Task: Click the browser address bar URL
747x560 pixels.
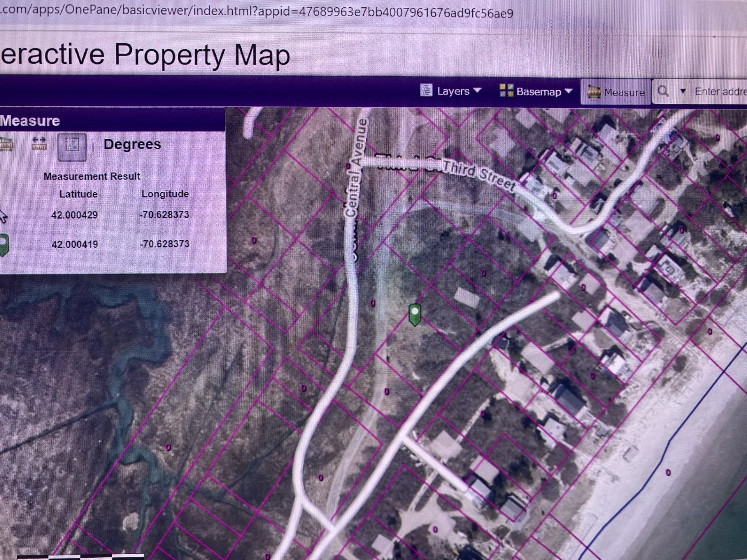Action: [x=257, y=11]
